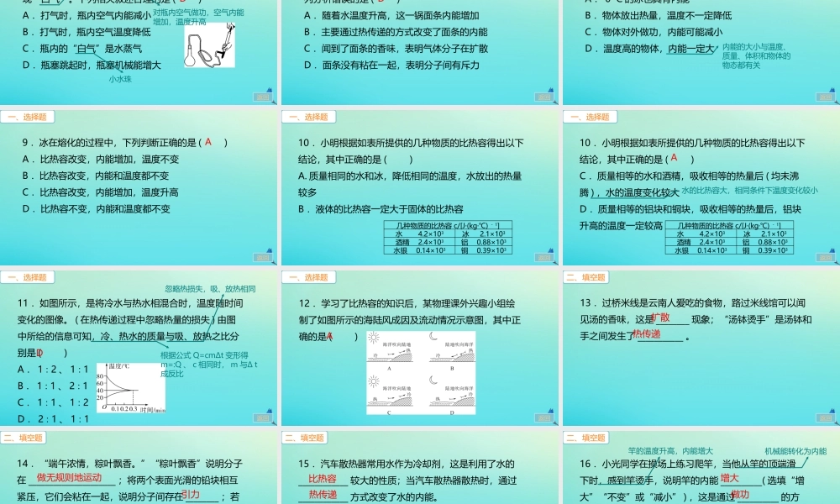Click option B 液体的比热容一定大于固体的比热容

click(x=381, y=209)
